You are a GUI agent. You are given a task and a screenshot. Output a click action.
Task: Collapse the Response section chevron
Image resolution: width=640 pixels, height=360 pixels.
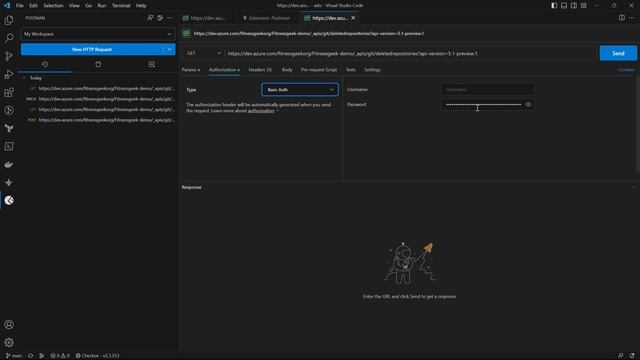(x=634, y=187)
